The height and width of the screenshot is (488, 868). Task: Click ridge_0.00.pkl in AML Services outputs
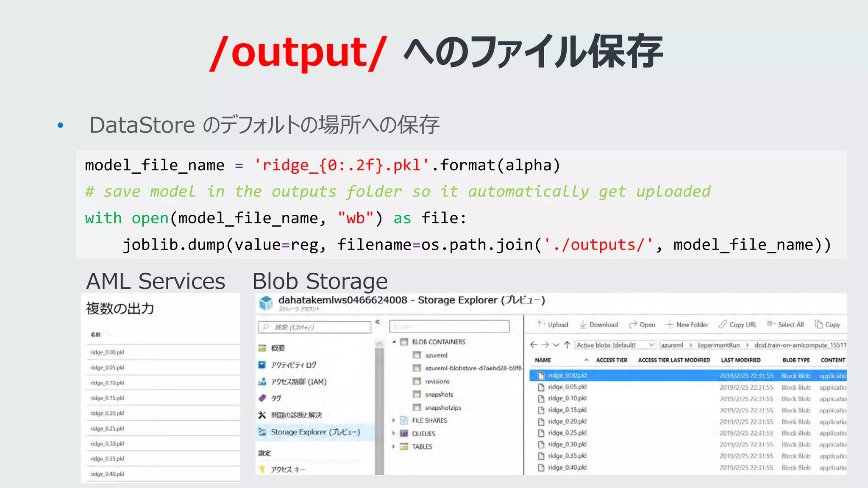click(x=107, y=352)
